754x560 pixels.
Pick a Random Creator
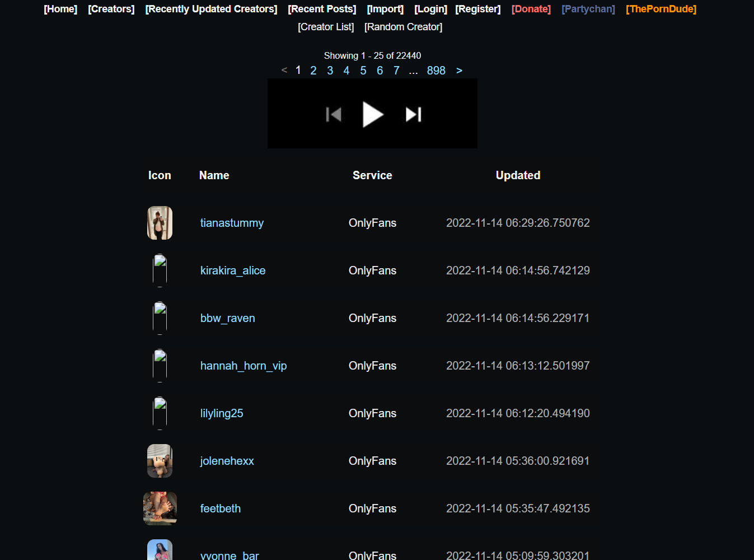403,27
